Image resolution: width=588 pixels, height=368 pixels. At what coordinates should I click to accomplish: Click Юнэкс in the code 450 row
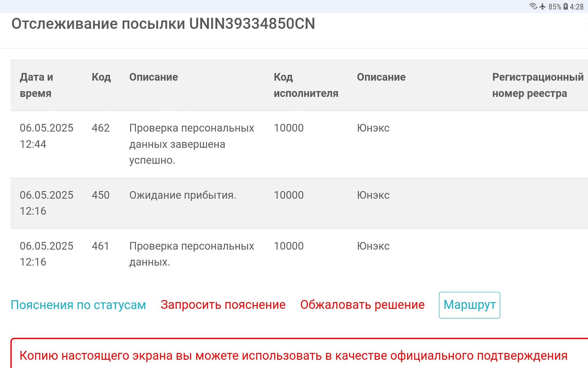(x=373, y=195)
